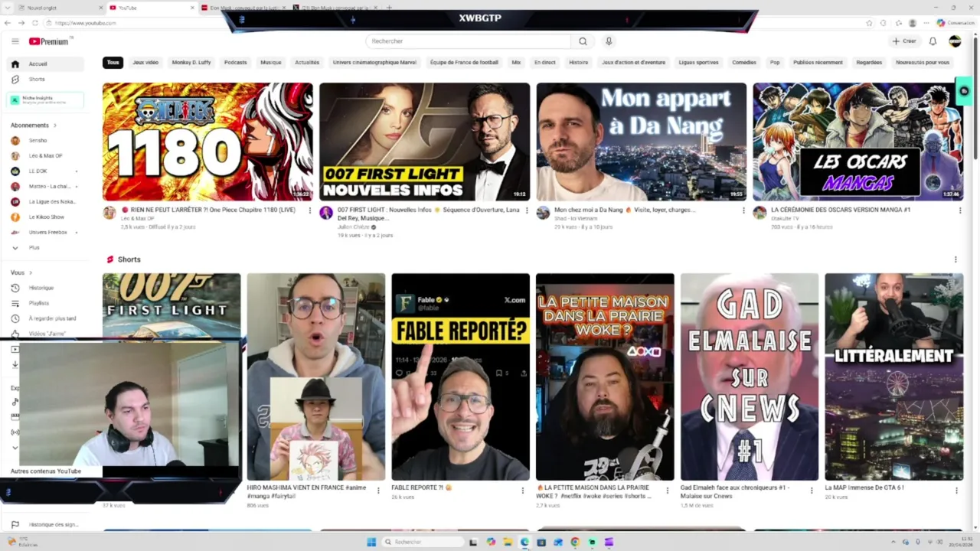Click the browser address bar
This screenshot has width=980, height=551.
[459, 23]
